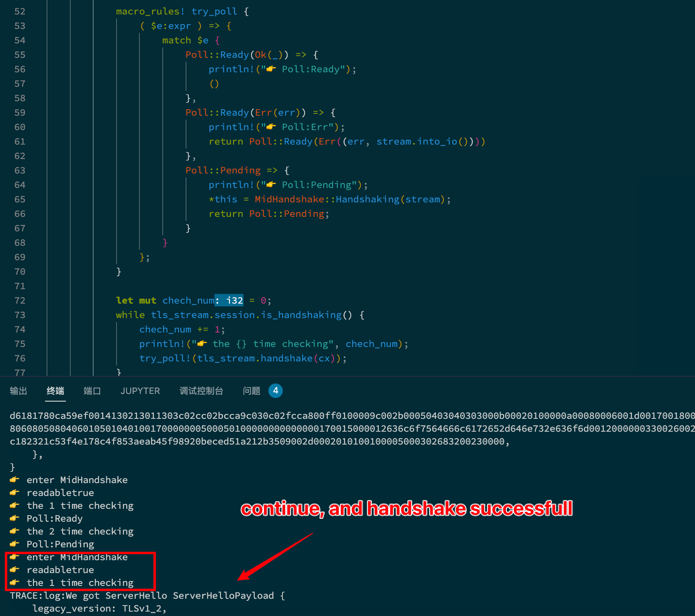Click 'Poll:Pending' terminal output line
This screenshot has width=695, height=616.
point(52,544)
